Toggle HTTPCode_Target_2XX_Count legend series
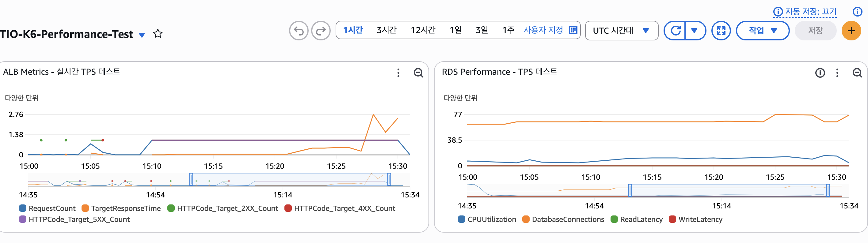The image size is (868, 243). pos(223,208)
